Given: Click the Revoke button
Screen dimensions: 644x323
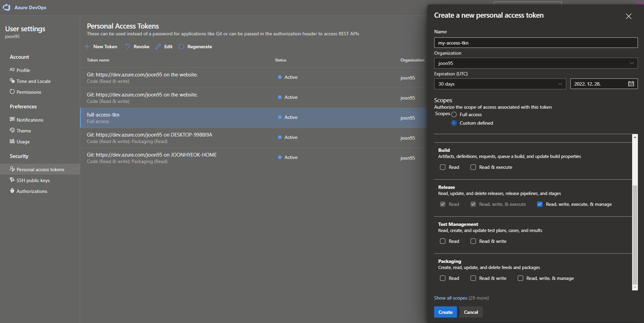Looking at the screenshot, I should click(x=137, y=46).
